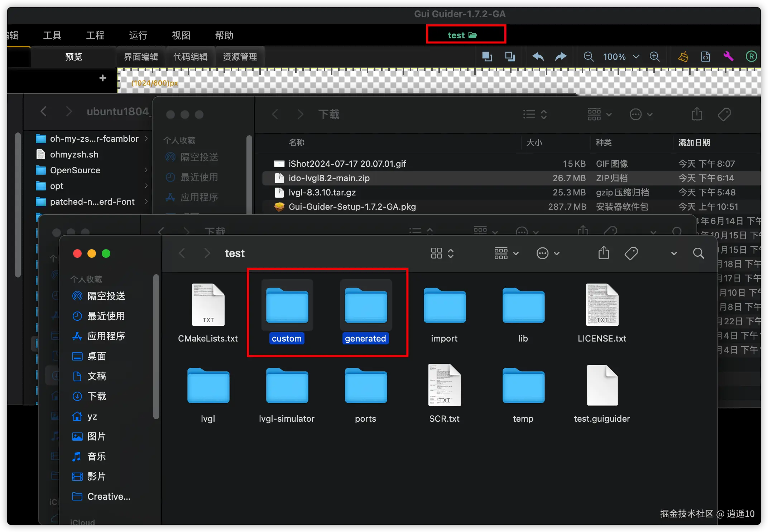Click the search icon in test Finder window
This screenshot has height=532, width=768.
pos(698,253)
